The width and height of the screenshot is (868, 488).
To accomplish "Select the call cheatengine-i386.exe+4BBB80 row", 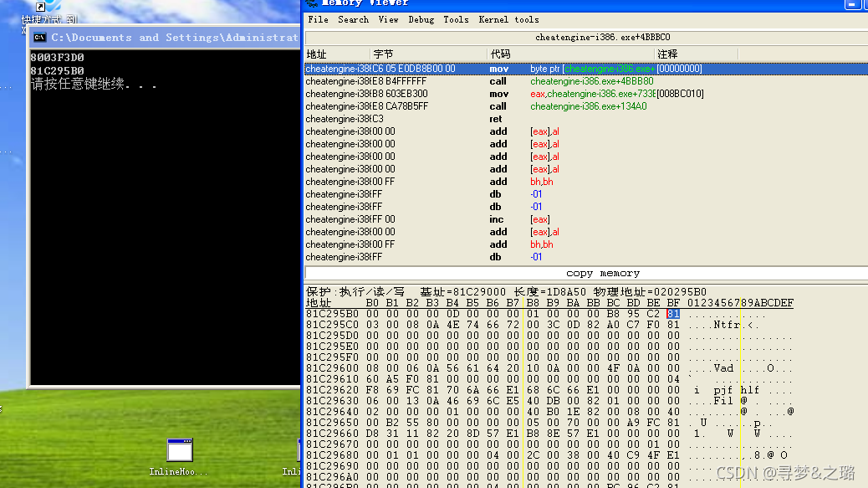I will click(585, 81).
